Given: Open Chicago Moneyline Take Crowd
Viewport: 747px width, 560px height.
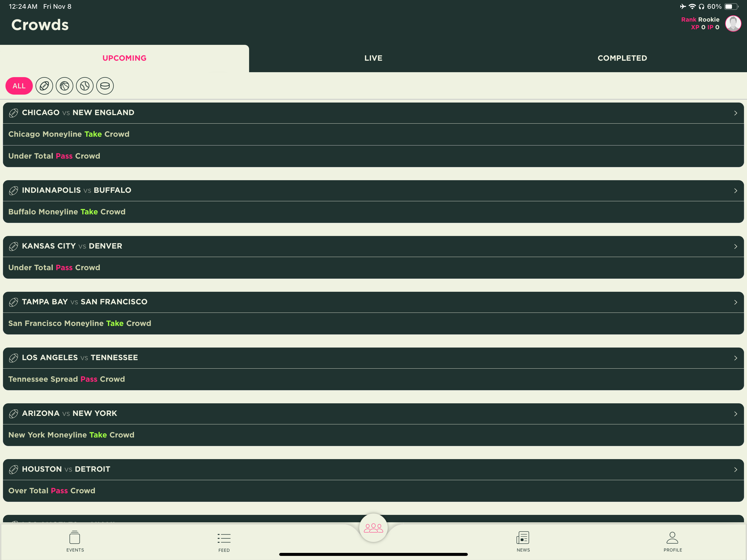Looking at the screenshot, I should pyautogui.click(x=373, y=134).
